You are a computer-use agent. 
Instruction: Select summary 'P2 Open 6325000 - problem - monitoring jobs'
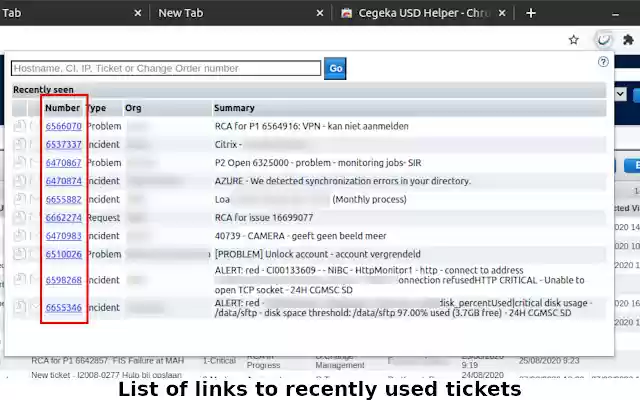click(318, 162)
